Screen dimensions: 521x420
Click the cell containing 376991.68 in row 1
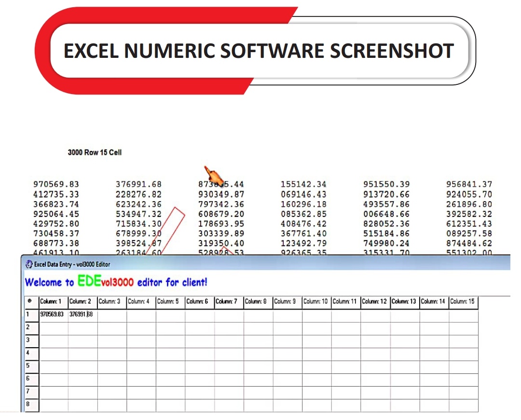tap(82, 314)
